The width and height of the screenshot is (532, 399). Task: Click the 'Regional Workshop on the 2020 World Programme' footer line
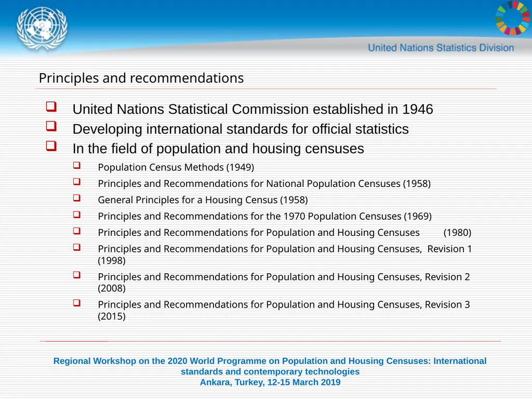[270, 361]
